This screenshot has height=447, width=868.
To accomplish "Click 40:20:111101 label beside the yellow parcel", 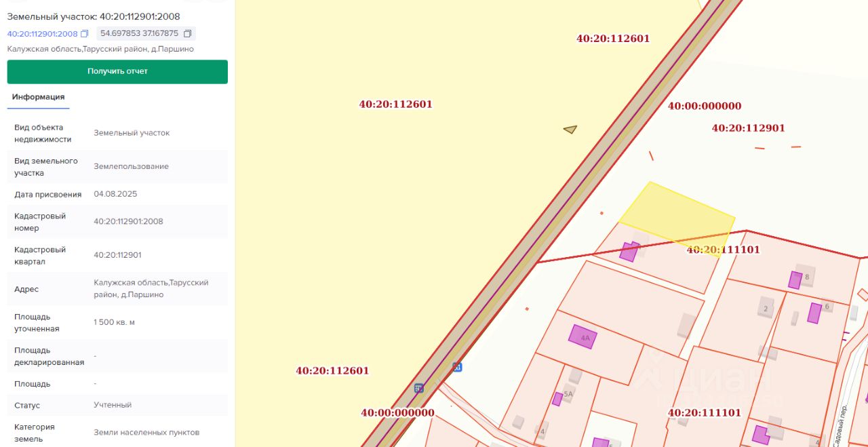I will click(x=723, y=250).
